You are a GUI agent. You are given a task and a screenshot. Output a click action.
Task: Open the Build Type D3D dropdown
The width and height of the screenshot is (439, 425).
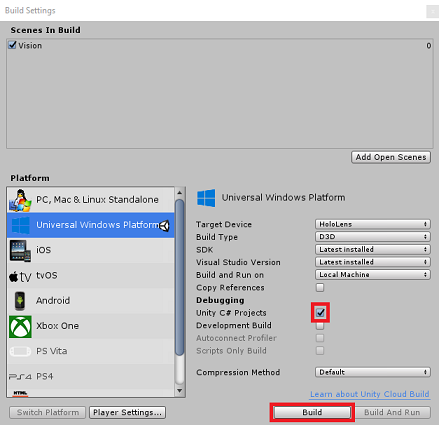point(373,237)
